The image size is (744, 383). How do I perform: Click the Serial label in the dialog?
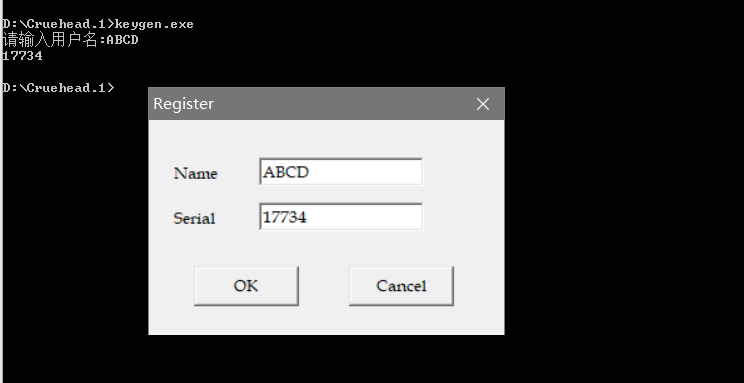pyautogui.click(x=195, y=218)
